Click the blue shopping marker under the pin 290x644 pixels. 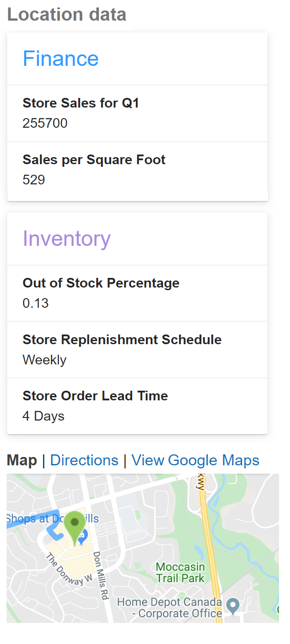click(x=83, y=536)
